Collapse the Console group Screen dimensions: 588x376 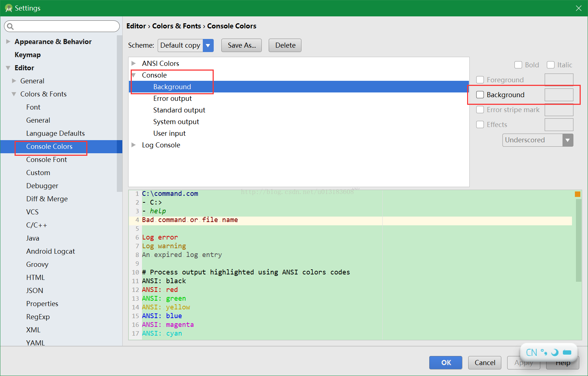(x=134, y=75)
